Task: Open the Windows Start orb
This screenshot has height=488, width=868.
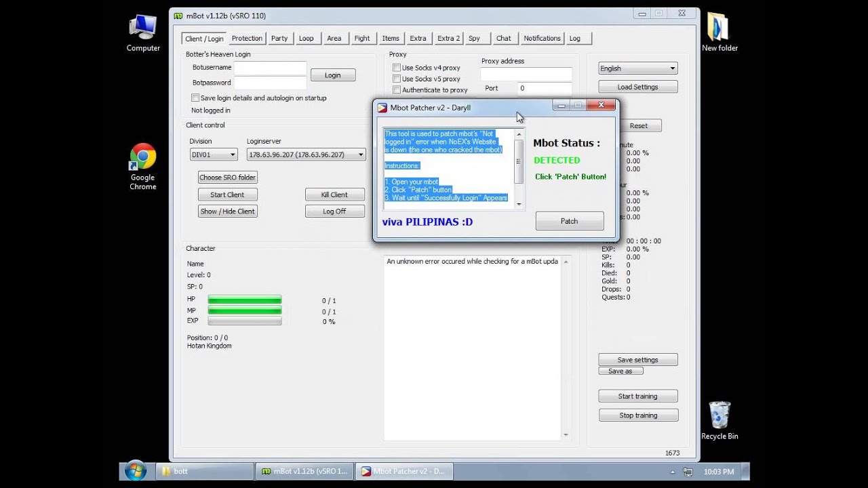Action: point(135,471)
